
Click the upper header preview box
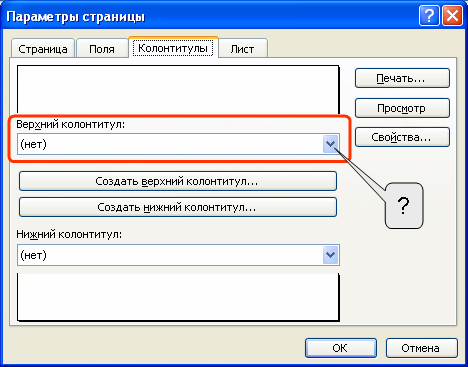(x=178, y=90)
